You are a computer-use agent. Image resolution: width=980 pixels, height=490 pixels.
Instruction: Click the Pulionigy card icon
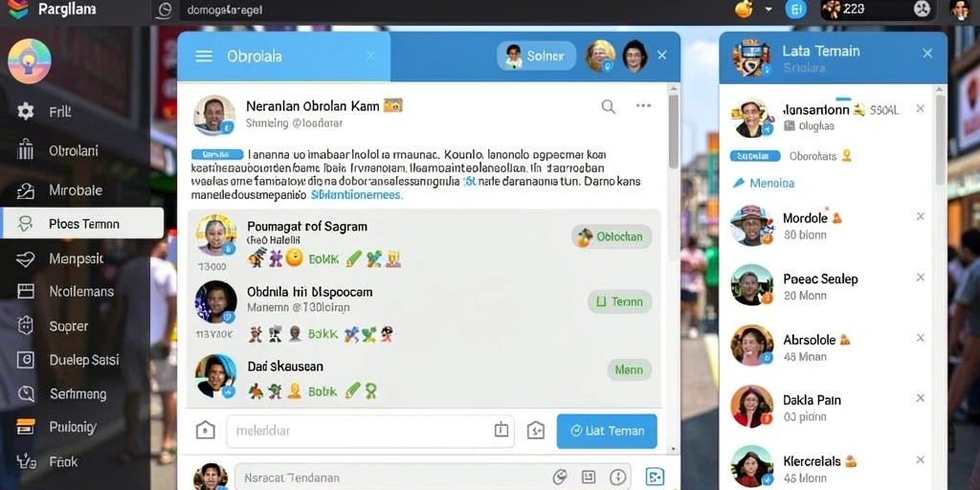[26, 427]
